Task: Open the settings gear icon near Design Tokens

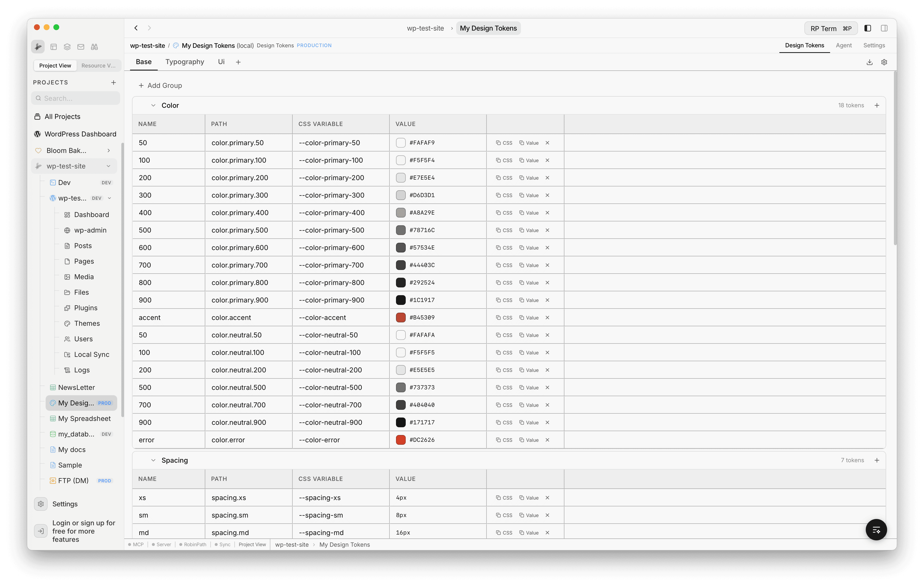Action: [x=884, y=62]
